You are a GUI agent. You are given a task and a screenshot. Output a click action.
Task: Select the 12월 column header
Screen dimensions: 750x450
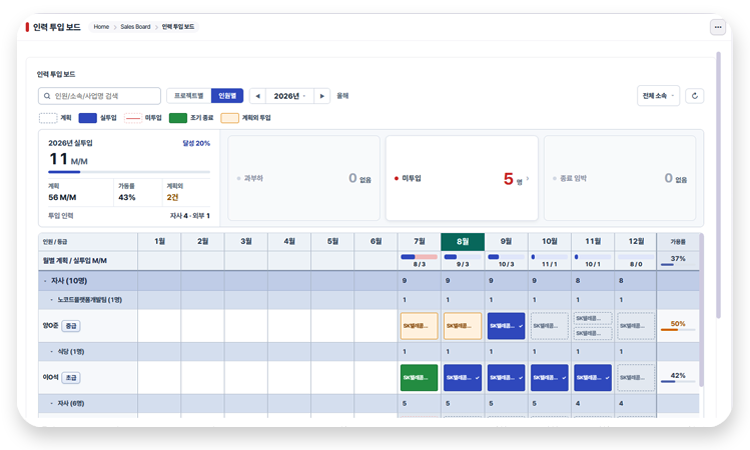pyautogui.click(x=636, y=241)
